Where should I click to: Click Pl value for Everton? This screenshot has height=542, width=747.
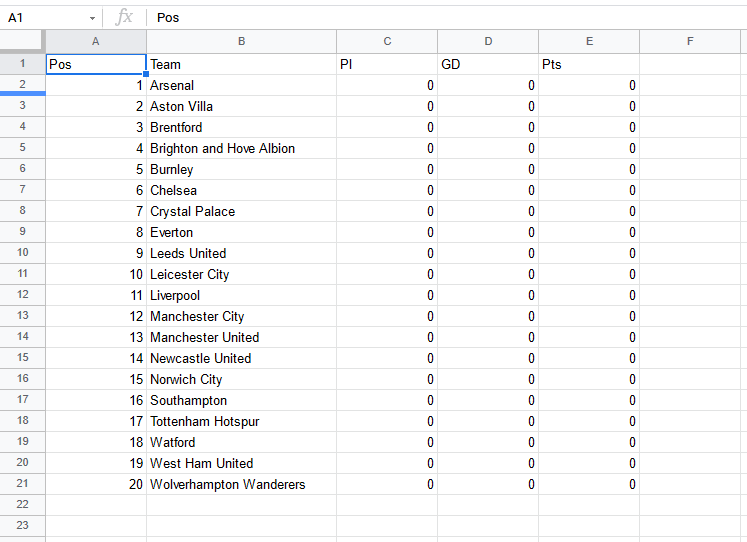[387, 232]
